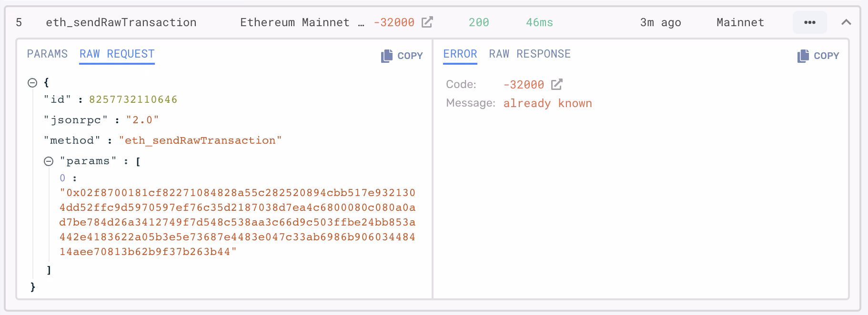Image resolution: width=868 pixels, height=315 pixels.
Task: Click the -32000 error code link in the error panel
Action: 524,85
